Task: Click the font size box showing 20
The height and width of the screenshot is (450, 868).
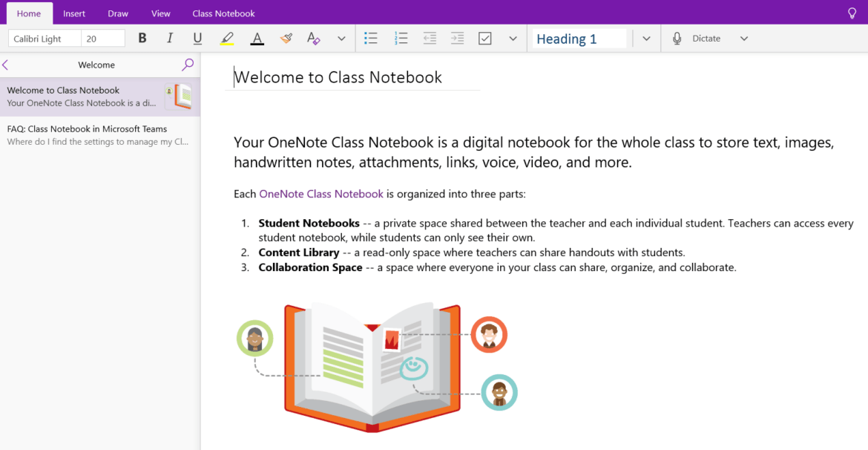Action: [103, 38]
